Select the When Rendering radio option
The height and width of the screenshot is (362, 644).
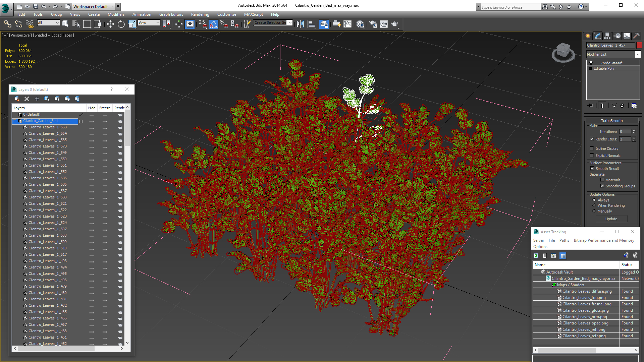pyautogui.click(x=594, y=205)
